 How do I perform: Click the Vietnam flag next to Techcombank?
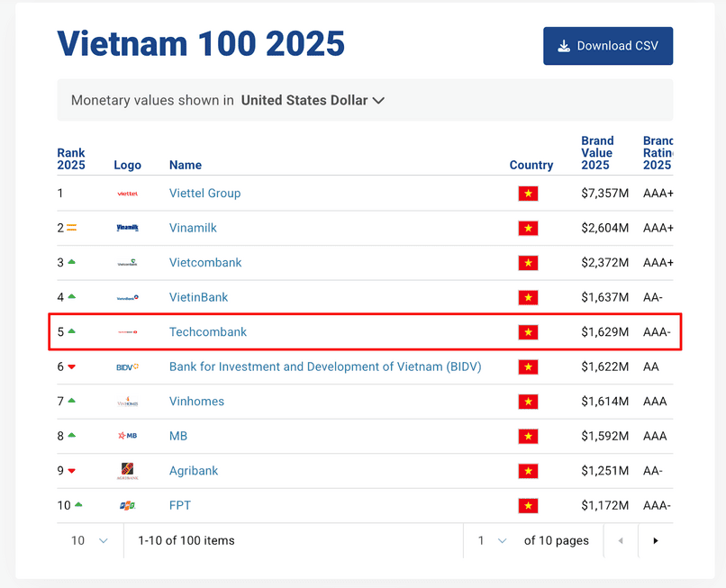[528, 331]
